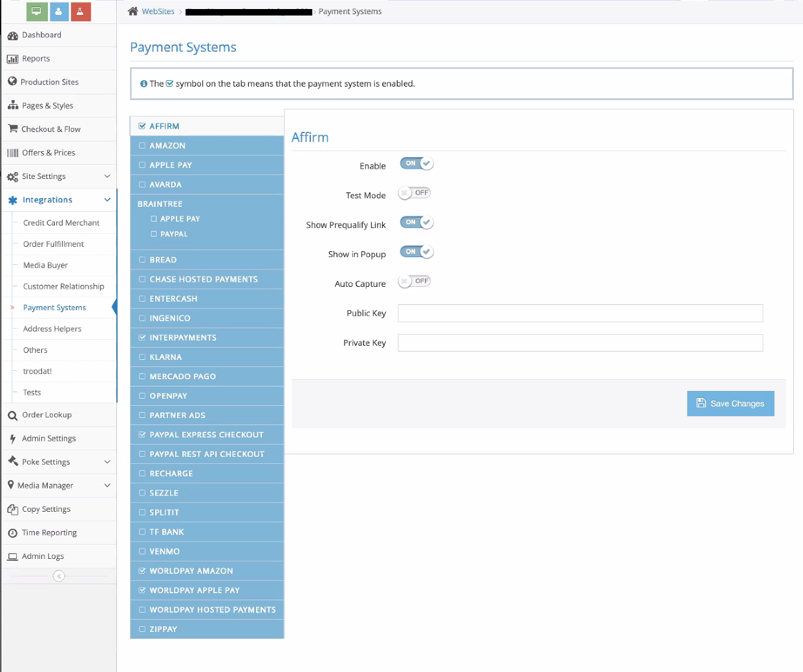Screen dimensions: 803x672
Task: Toggle the Auto Capture switch
Action: 414,281
